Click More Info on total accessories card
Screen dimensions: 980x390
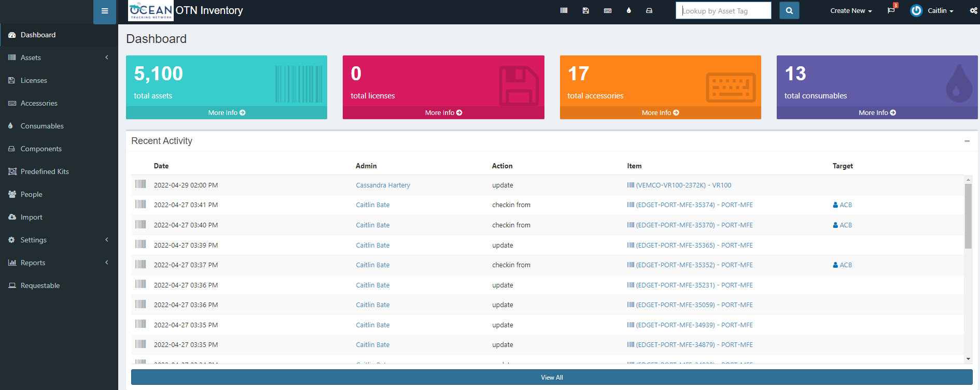[x=660, y=112]
